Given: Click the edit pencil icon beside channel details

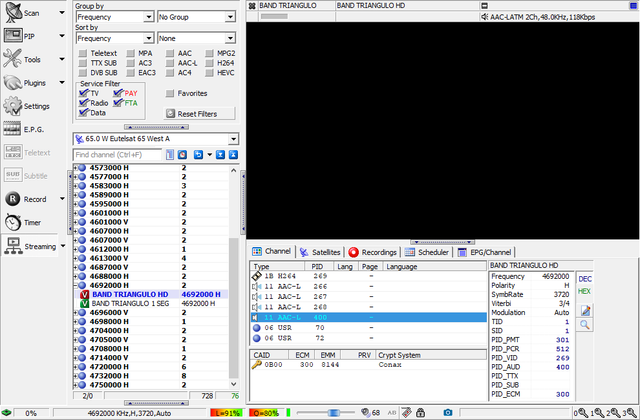Looking at the screenshot, I should (x=585, y=311).
